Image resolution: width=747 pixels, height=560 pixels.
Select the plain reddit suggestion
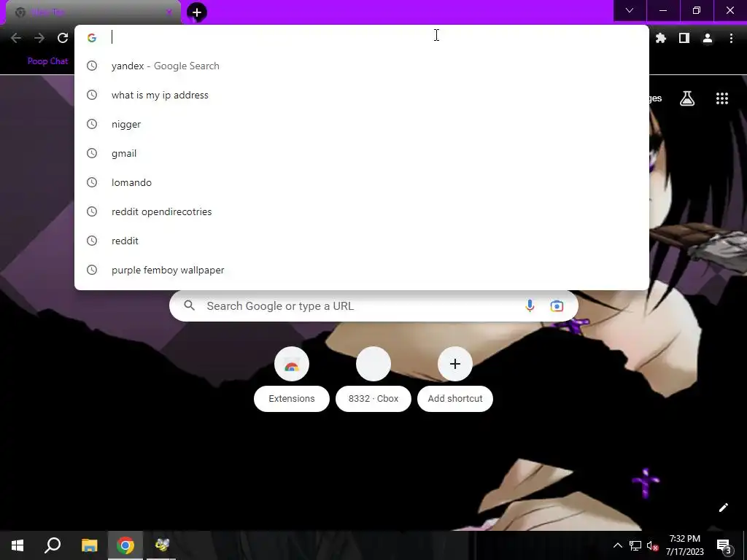point(362,241)
